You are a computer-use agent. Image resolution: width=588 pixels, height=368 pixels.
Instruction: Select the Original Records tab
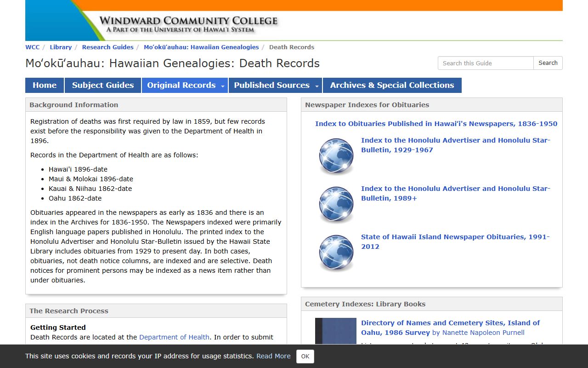tap(181, 86)
